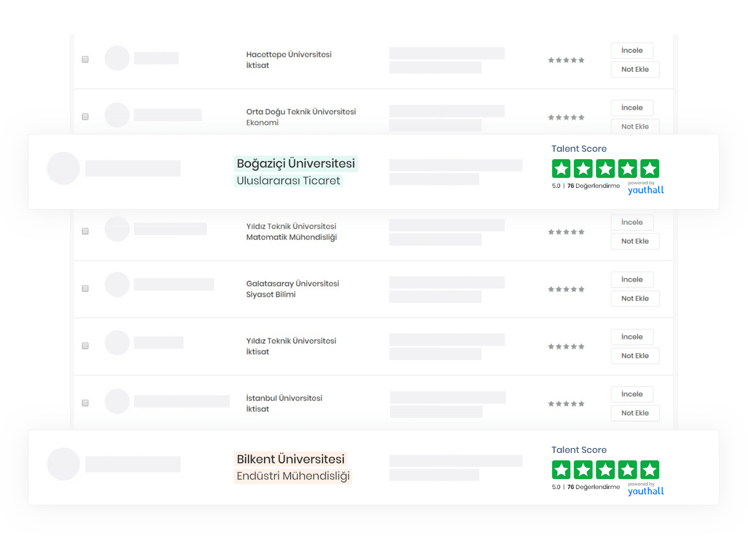Open İncele for Hacettepe Üniversitesi candidate
Image resolution: width=748 pixels, height=560 pixels.
coord(632,50)
